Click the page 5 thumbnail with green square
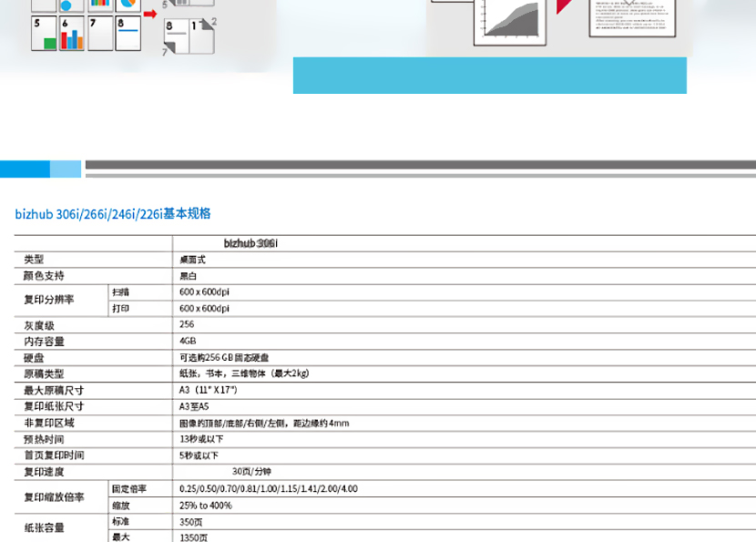The image size is (756, 542). (x=44, y=33)
